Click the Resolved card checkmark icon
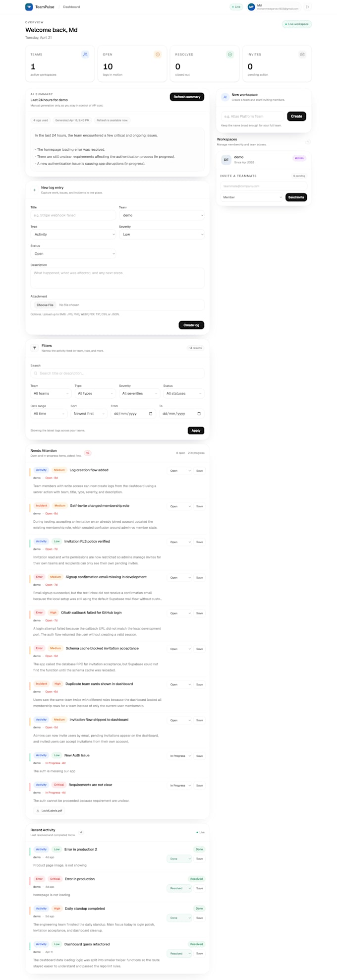Screen dimensions: 337x980 point(230,55)
